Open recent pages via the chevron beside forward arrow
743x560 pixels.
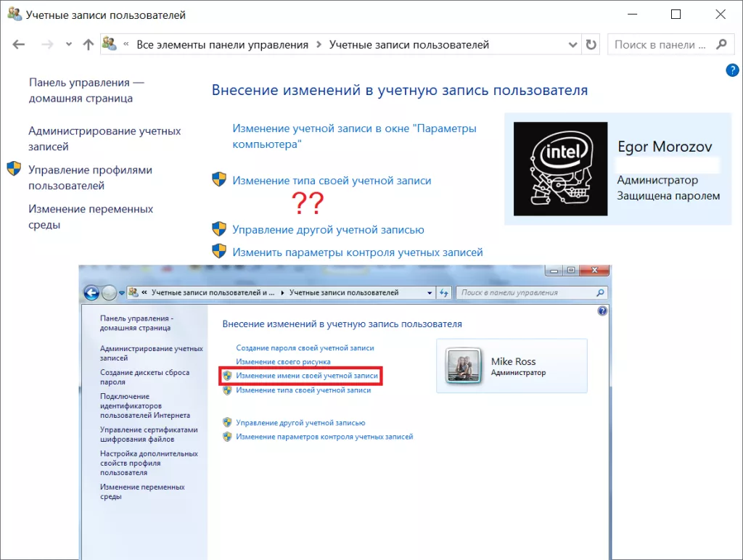coord(68,44)
